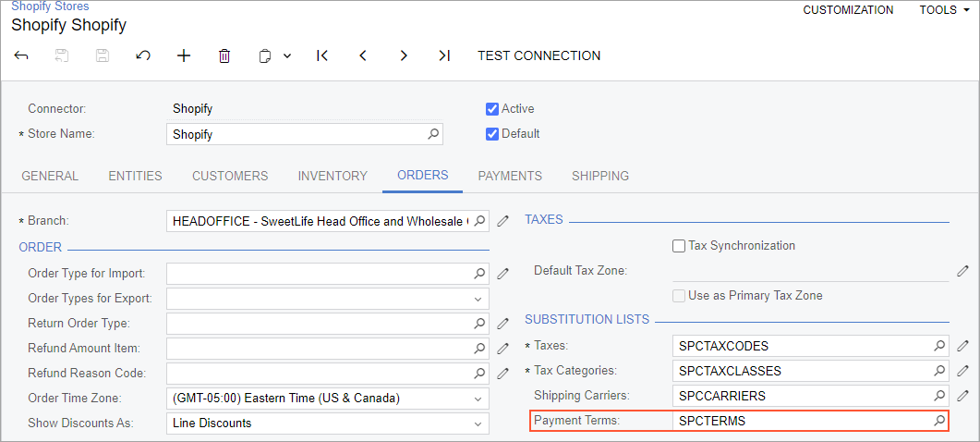Open the Inventory tab
The image size is (980, 442).
[333, 176]
